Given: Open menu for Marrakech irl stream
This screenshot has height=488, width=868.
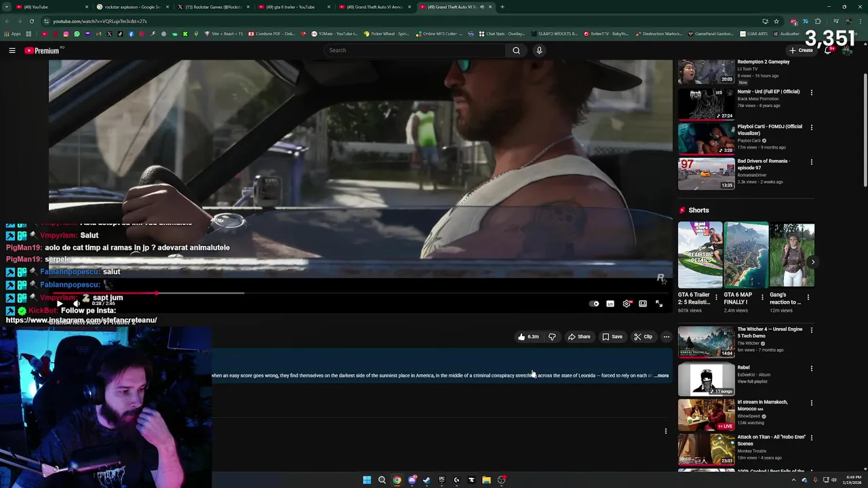Looking at the screenshot, I should [x=812, y=403].
